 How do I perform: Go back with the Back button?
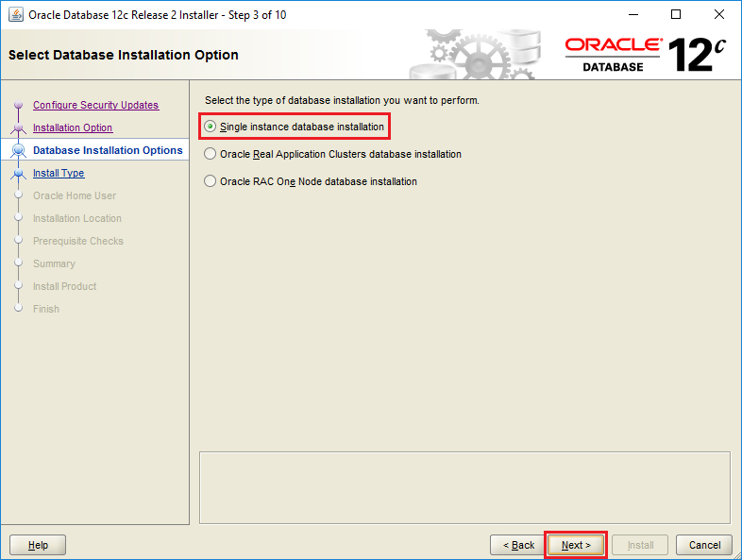tap(518, 545)
